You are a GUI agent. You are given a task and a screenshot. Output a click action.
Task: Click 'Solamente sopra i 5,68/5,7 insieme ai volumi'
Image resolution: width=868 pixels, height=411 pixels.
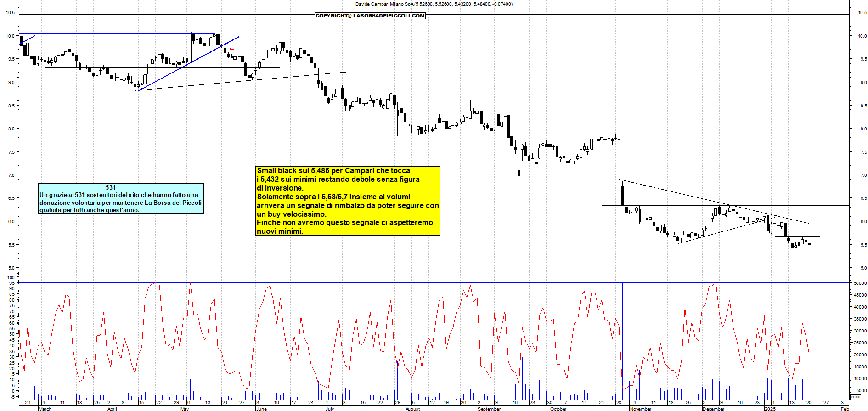[x=333, y=197]
